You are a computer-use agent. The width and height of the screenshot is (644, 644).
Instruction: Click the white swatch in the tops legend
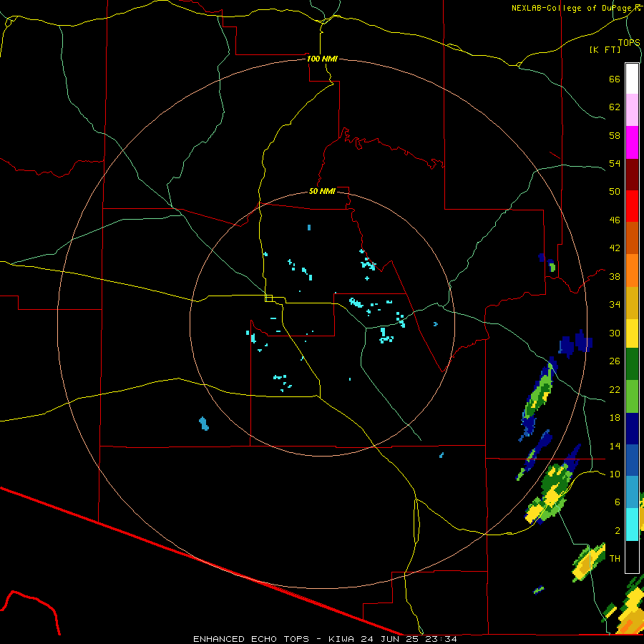pyautogui.click(x=632, y=79)
